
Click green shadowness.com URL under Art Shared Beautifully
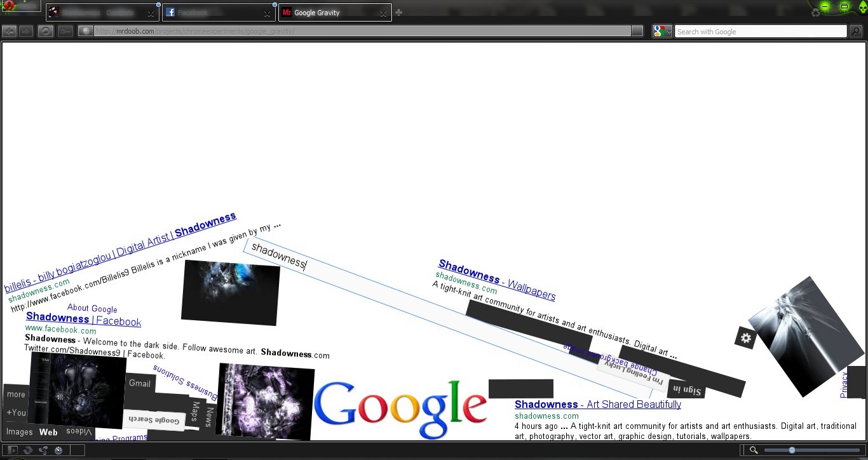(546, 416)
